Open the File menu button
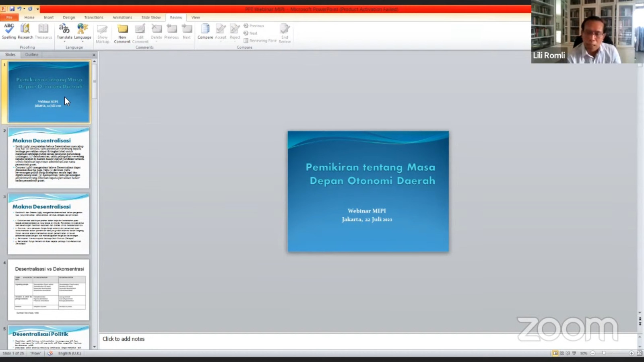644x362 pixels. click(x=9, y=17)
